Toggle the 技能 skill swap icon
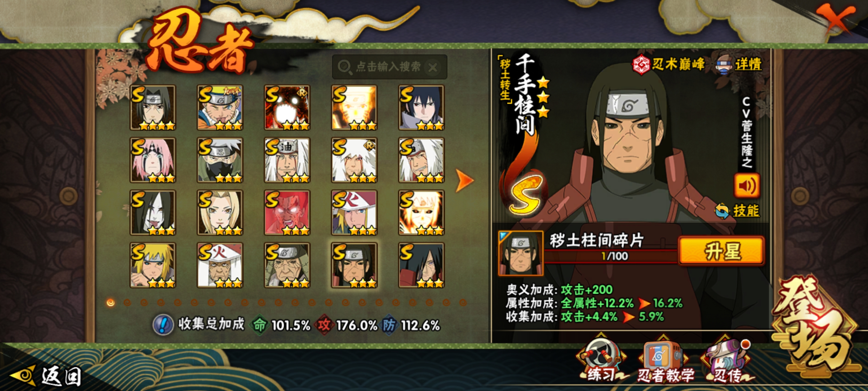This screenshot has width=868, height=391. (x=722, y=211)
